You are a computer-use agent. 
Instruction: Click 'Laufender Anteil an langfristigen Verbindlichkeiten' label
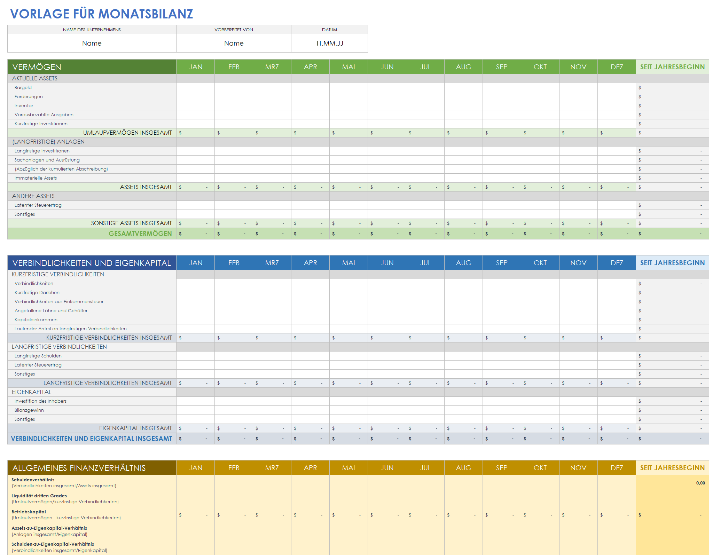(70, 329)
